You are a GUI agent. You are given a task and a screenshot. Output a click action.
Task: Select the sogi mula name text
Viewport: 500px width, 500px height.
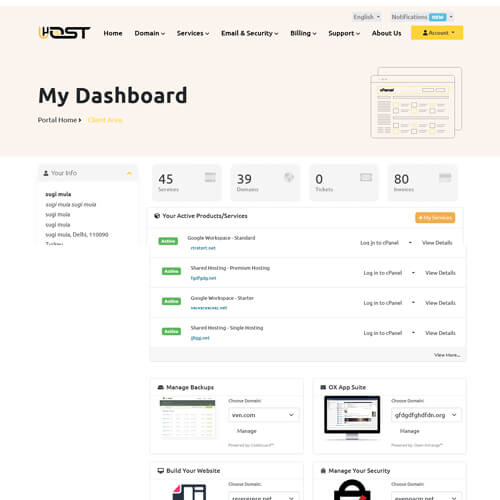pos(58,194)
